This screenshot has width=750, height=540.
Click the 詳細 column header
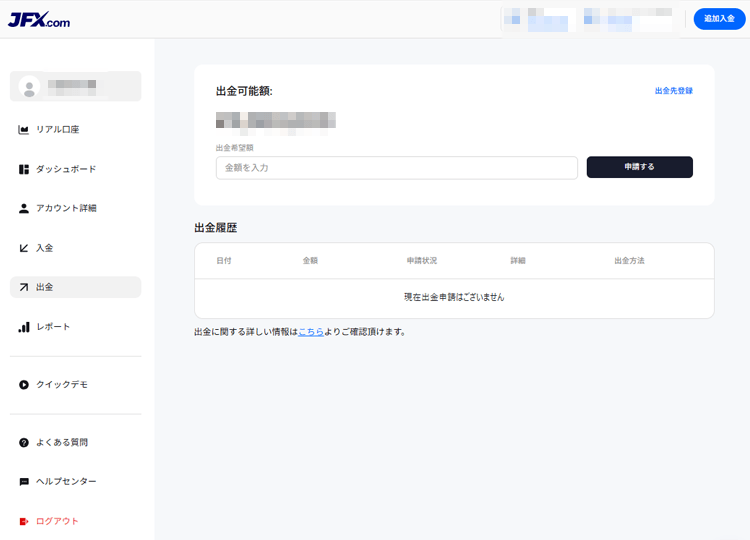pyautogui.click(x=518, y=261)
